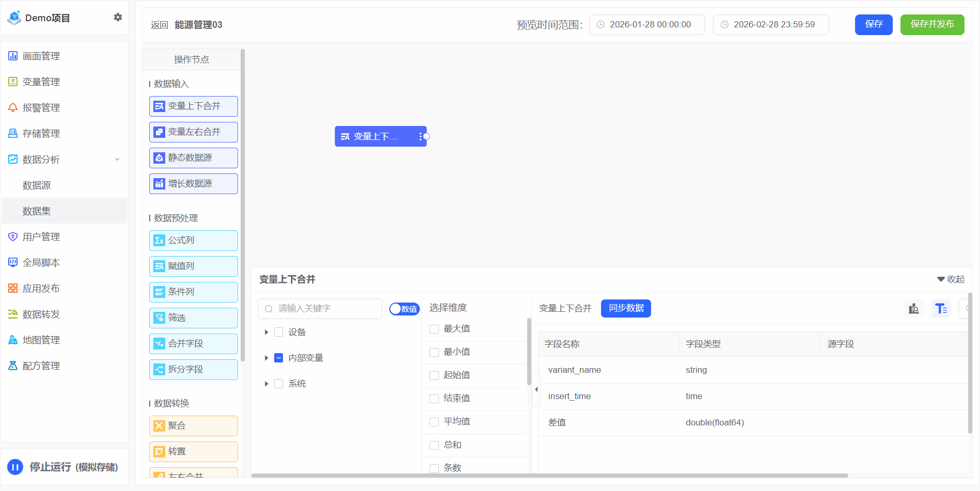The image size is (980, 491).
Task: Select the 静态数据源 node icon
Action: [160, 158]
